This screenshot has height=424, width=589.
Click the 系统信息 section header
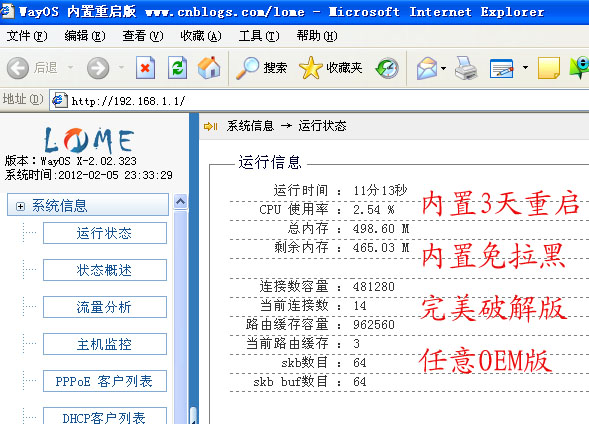(x=88, y=205)
